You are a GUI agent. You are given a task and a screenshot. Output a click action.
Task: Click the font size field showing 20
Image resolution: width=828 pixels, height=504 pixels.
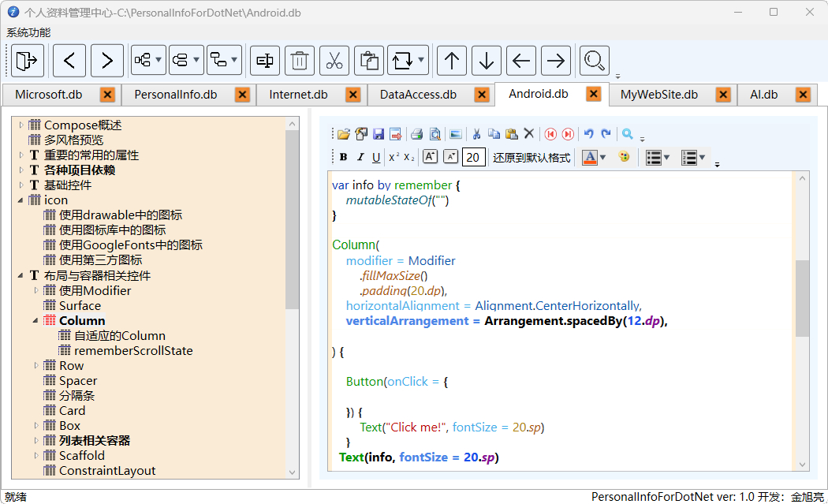pos(474,157)
